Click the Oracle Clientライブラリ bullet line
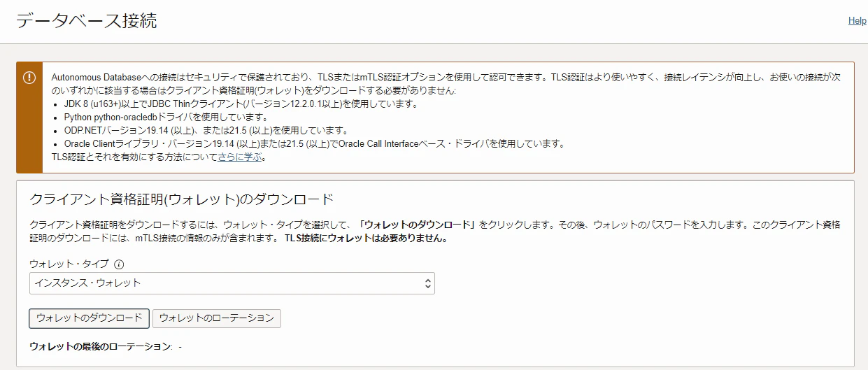Image resolution: width=868 pixels, height=370 pixels. (314, 143)
